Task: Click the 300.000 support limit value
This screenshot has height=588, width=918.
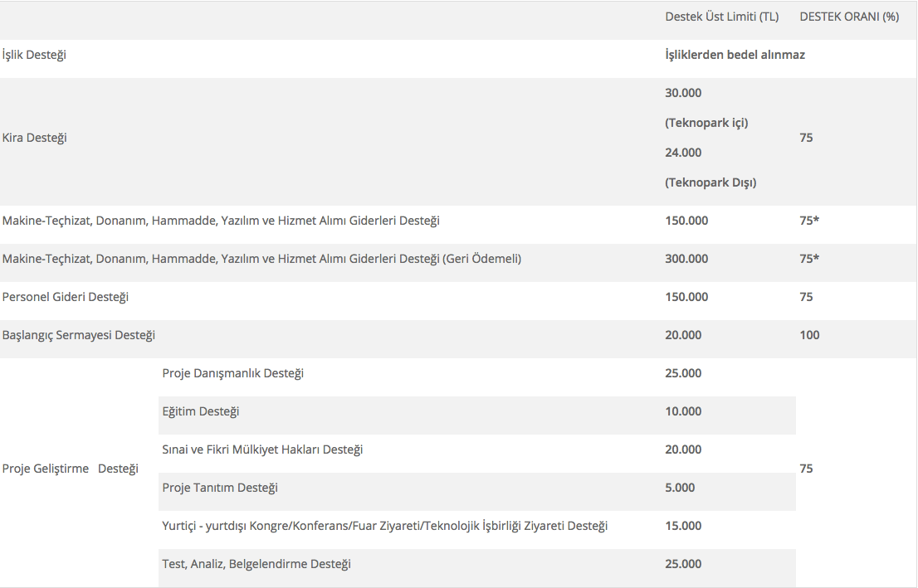Action: (686, 259)
